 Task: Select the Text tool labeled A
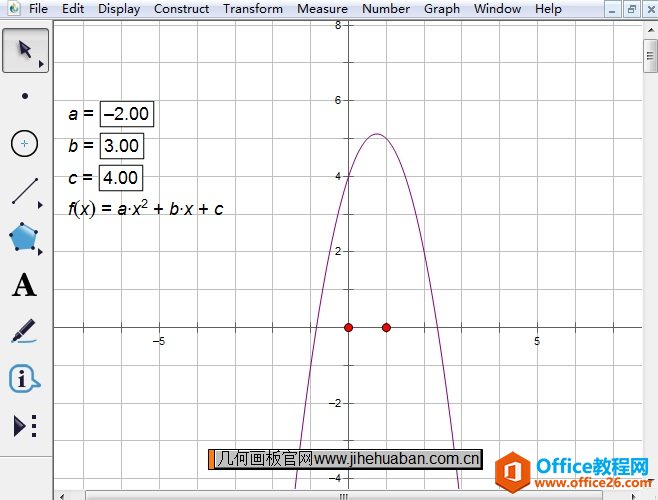pos(24,285)
